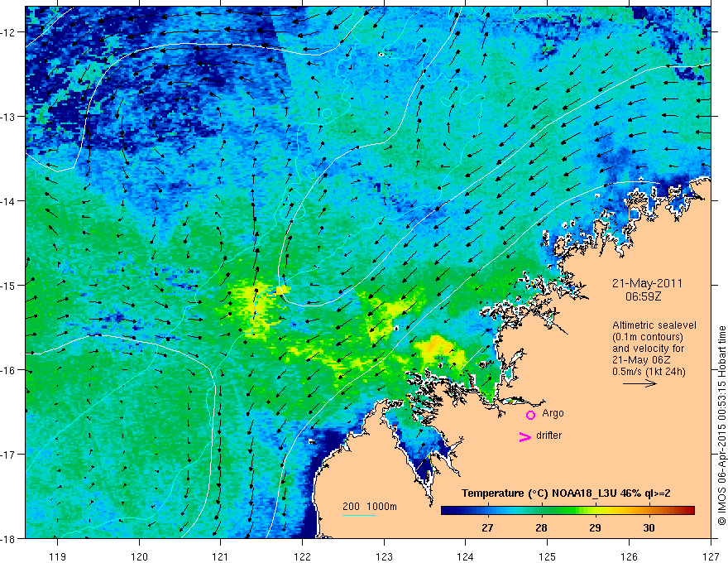Click the 'and velocity for' caption line
Screen dimensions: 728x563
[648, 349]
